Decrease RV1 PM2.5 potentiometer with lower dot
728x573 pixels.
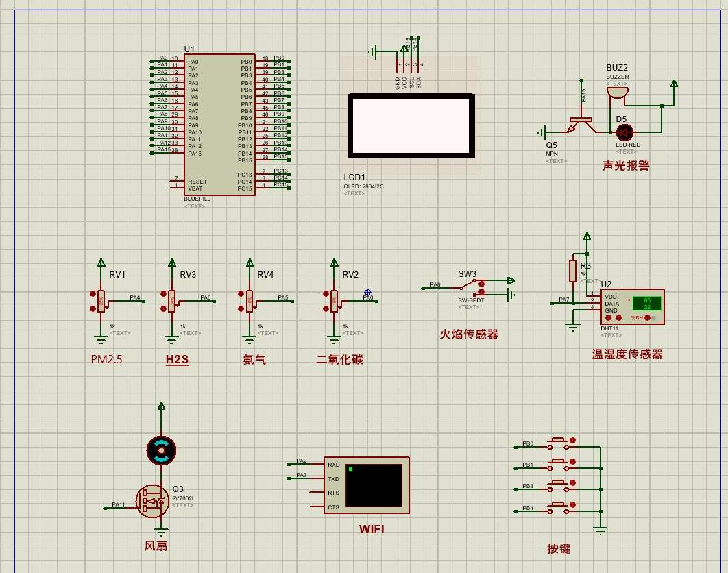tap(93, 308)
